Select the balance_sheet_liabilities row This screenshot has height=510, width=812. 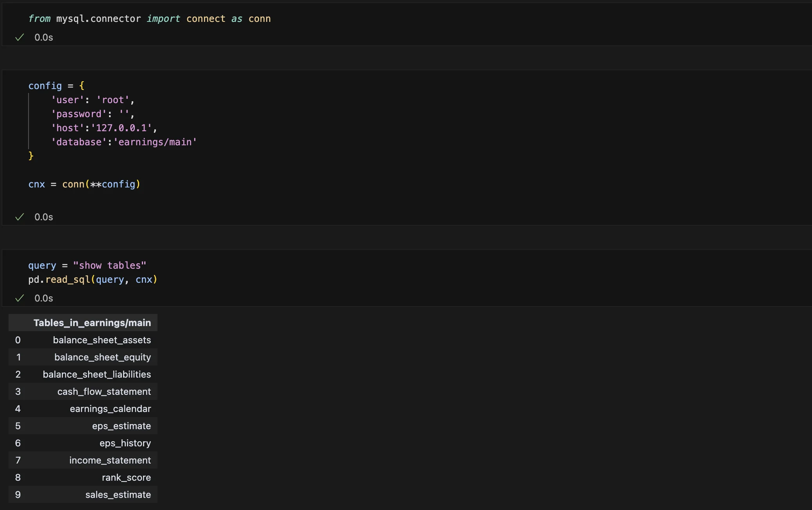97,374
